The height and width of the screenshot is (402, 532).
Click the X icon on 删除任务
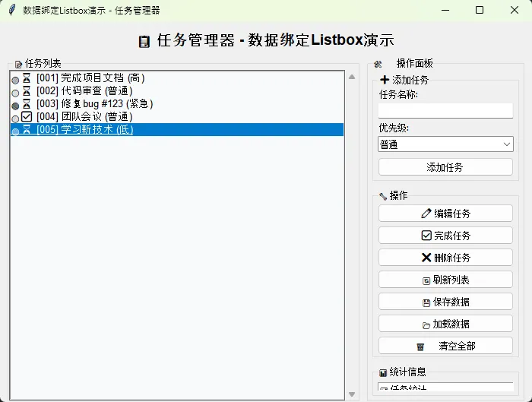coord(426,258)
